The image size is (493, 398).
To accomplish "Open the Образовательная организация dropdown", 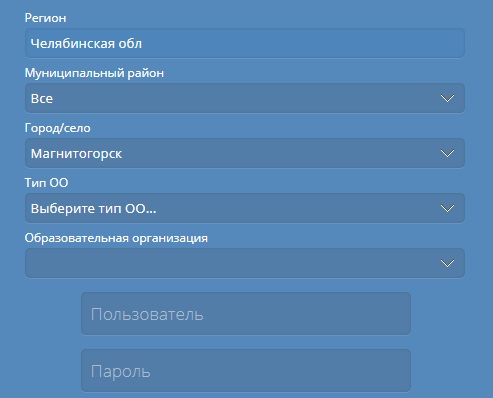I will [x=245, y=263].
